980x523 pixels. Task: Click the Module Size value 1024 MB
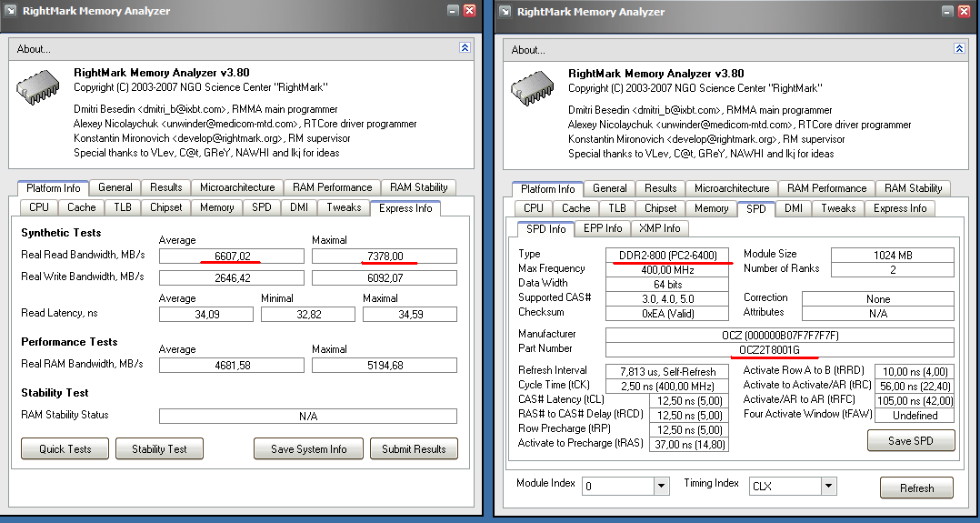[893, 256]
